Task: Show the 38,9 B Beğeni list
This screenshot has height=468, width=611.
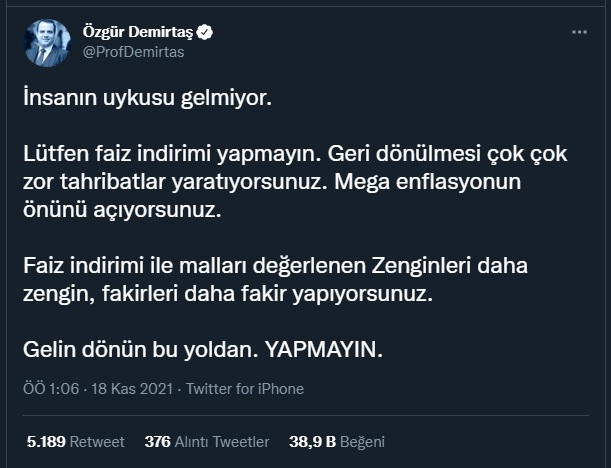Action: pos(337,441)
